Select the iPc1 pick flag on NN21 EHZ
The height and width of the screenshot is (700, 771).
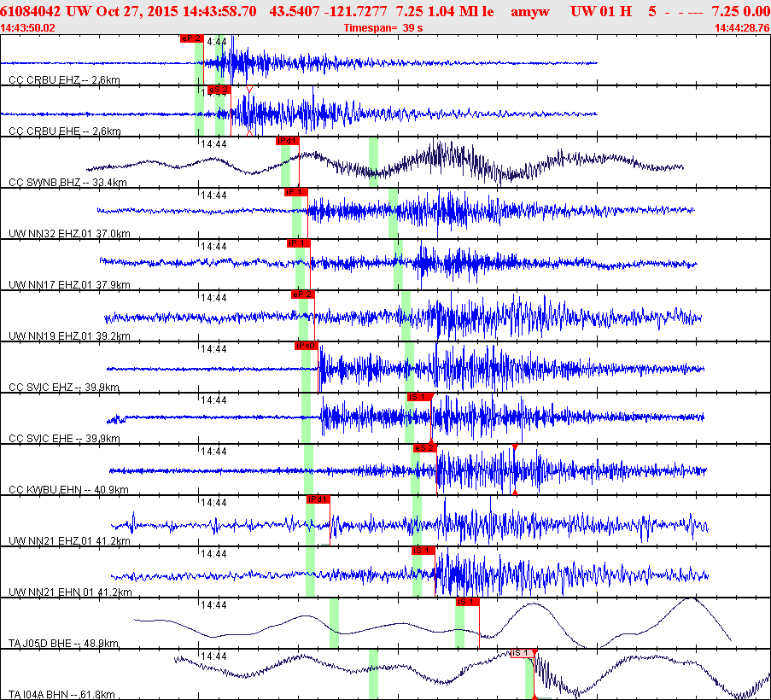(318, 499)
